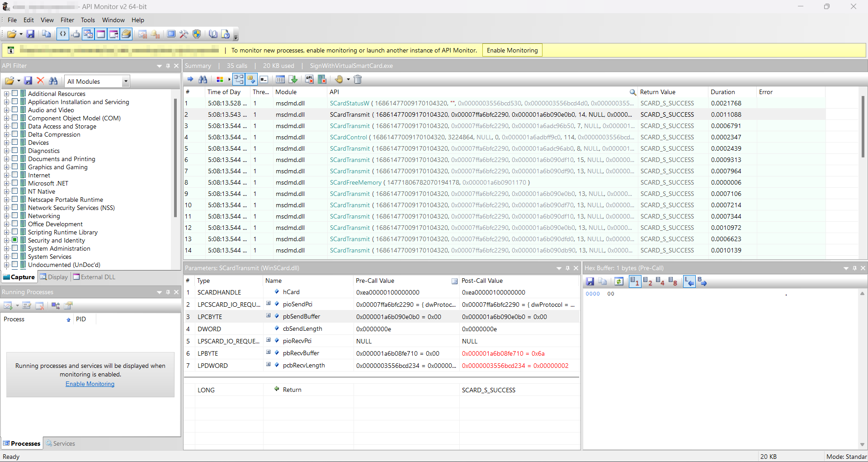Switch to the External DLL tab

point(94,277)
